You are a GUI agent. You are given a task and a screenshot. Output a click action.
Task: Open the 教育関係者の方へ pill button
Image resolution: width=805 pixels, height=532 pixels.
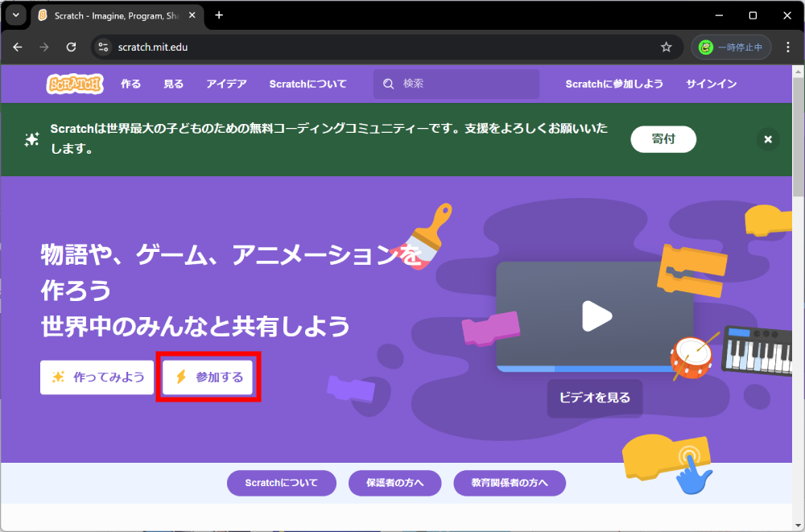tap(510, 483)
